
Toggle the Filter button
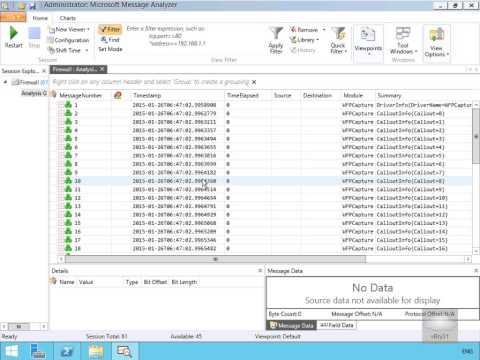pyautogui.click(x=110, y=30)
